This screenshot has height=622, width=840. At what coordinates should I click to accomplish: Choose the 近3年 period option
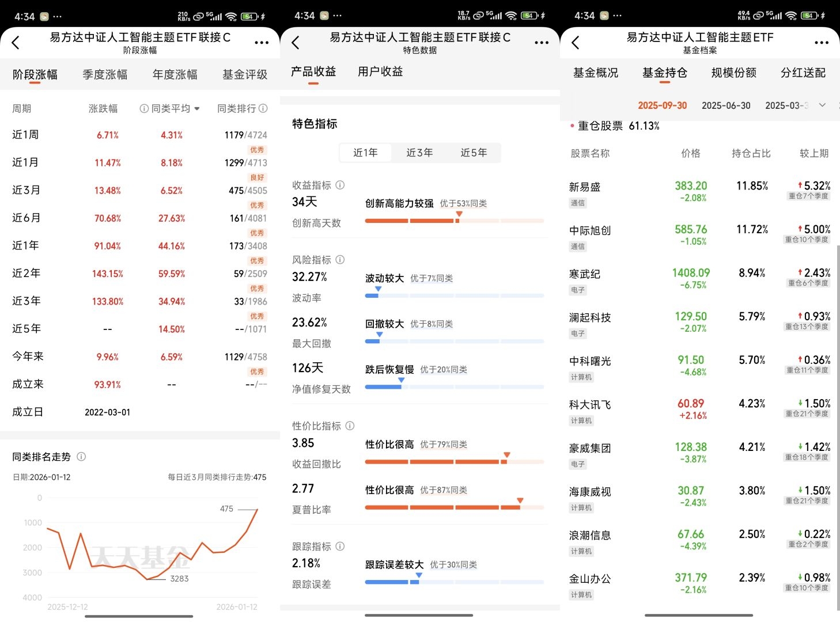pos(419,153)
